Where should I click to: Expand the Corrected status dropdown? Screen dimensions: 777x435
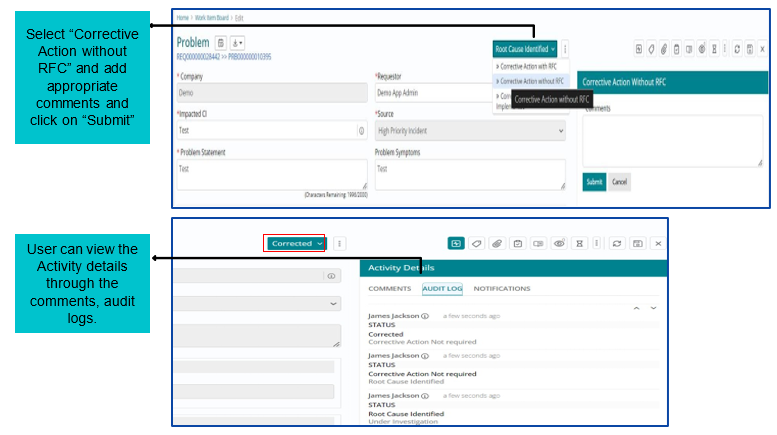(x=297, y=243)
